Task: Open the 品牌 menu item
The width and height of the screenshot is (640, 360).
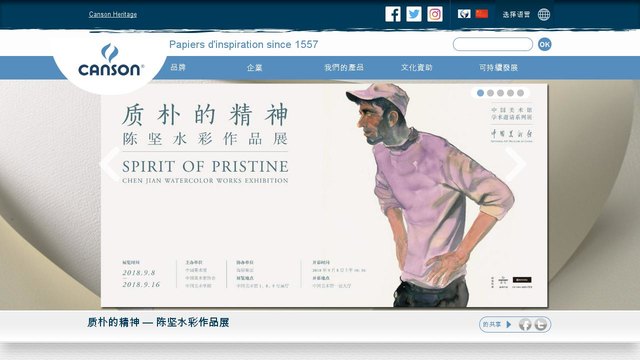Action: coord(178,68)
